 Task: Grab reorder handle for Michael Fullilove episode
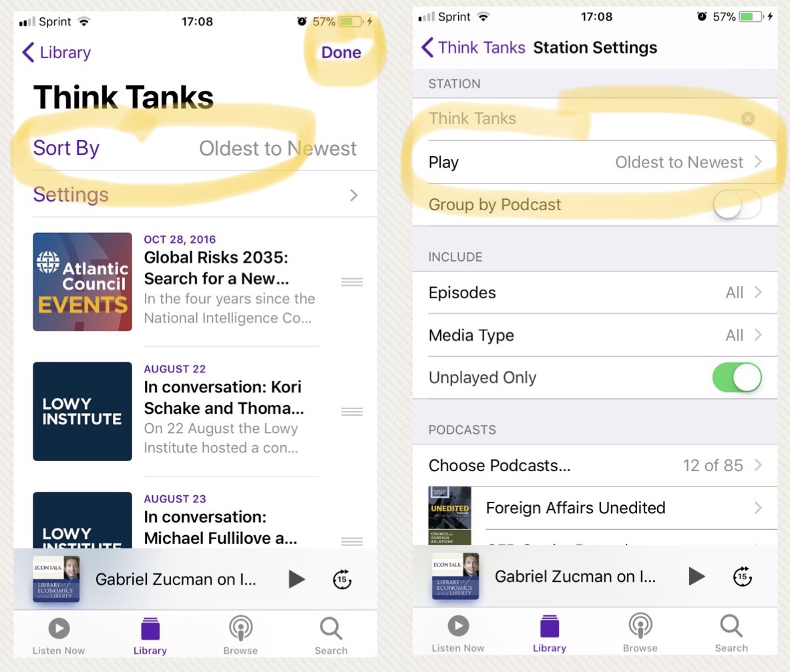click(x=352, y=542)
